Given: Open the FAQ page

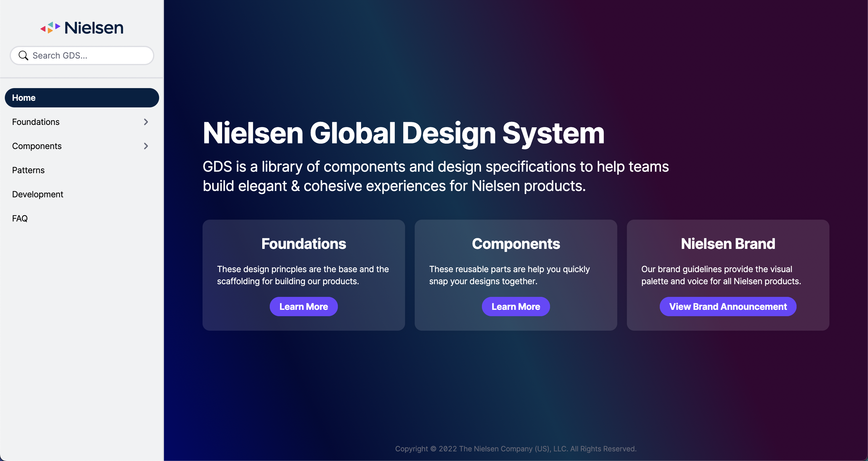Looking at the screenshot, I should click(20, 218).
